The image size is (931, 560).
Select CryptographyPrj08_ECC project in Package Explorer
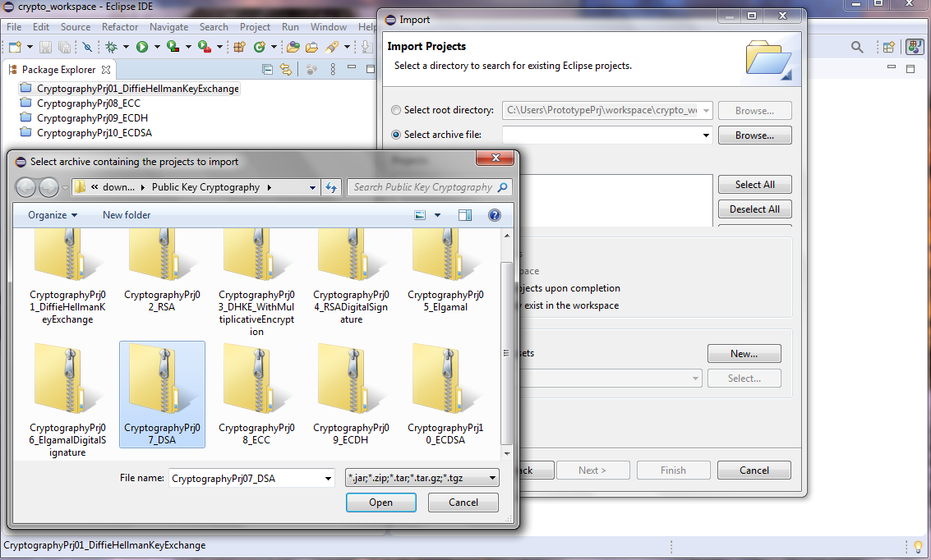point(89,103)
